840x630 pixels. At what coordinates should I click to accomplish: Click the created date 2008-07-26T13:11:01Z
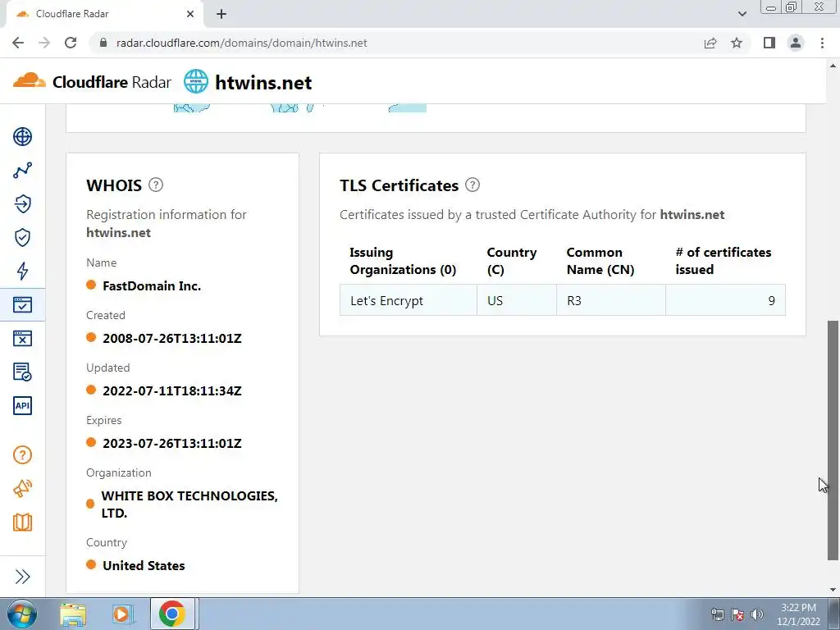[x=172, y=339]
